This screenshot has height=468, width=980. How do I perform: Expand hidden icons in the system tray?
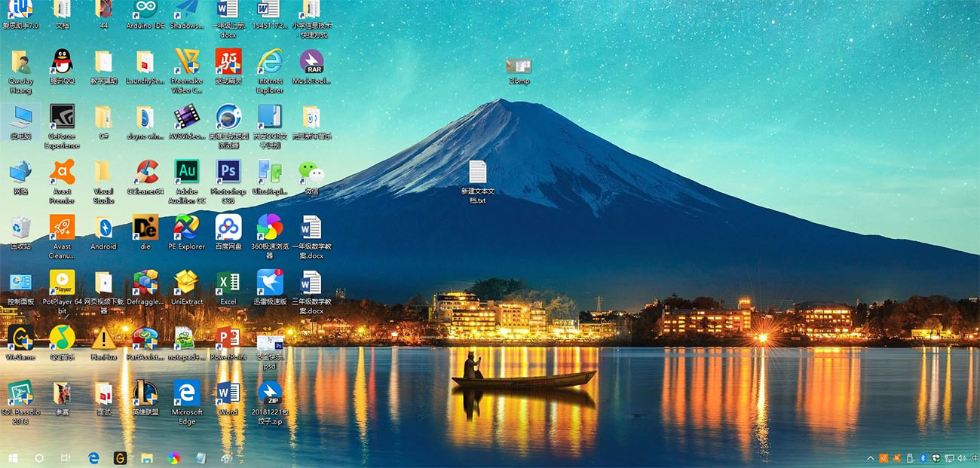click(870, 457)
